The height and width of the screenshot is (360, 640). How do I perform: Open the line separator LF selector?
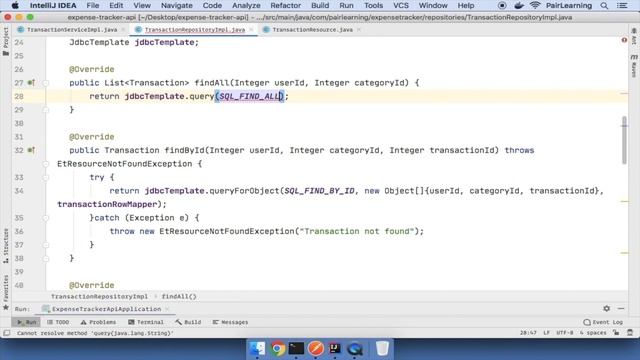[x=547, y=333]
